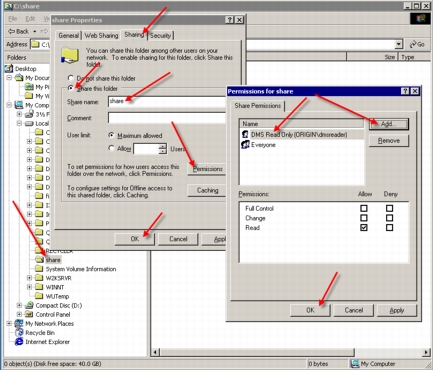Select the Everyone group icon in permissions list

[x=245, y=145]
